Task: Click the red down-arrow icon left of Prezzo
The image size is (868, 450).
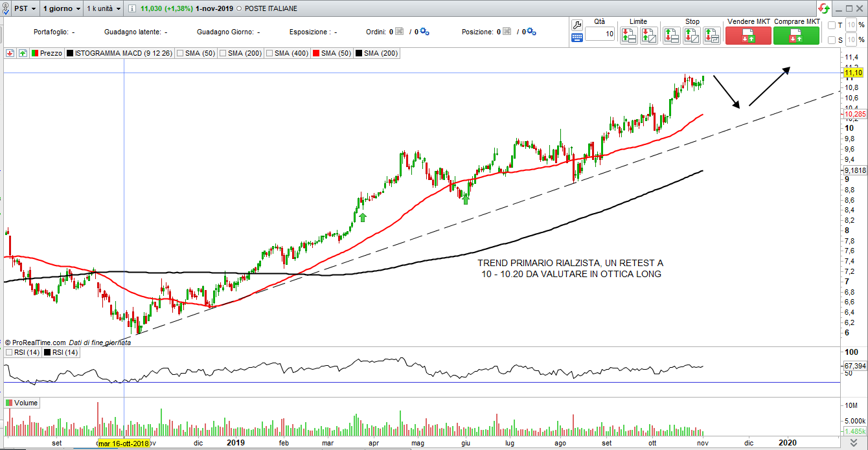Action: tap(10, 53)
